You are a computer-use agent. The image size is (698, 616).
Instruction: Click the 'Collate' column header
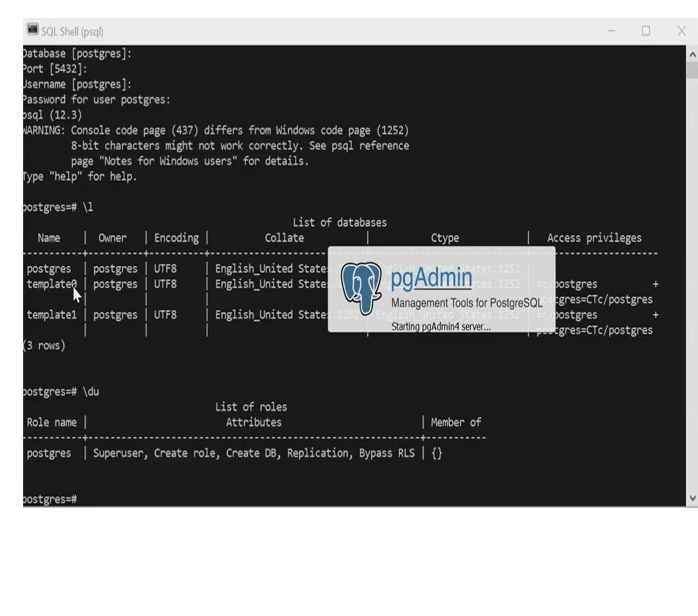284,238
